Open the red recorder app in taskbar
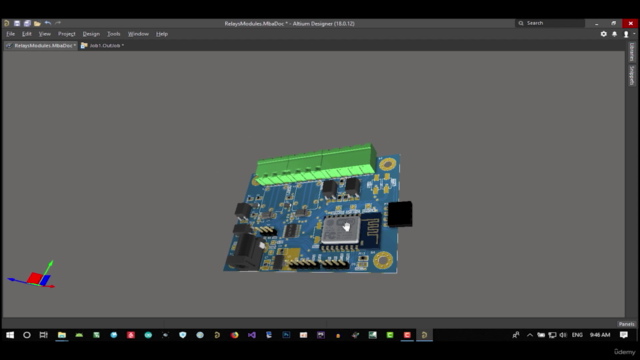 [407, 335]
